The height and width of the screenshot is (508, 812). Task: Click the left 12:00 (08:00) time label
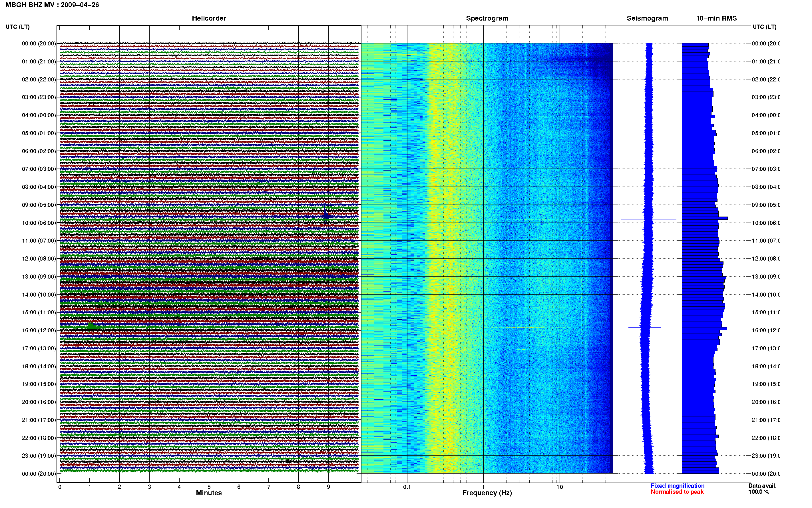click(39, 258)
